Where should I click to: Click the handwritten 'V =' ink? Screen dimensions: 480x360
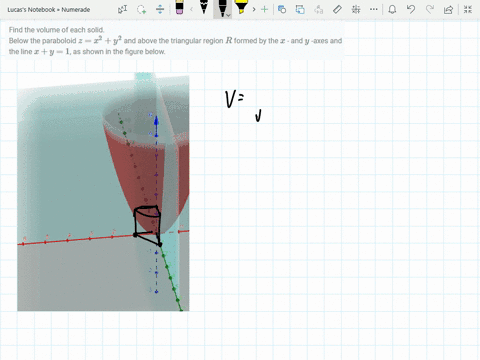tap(235, 99)
